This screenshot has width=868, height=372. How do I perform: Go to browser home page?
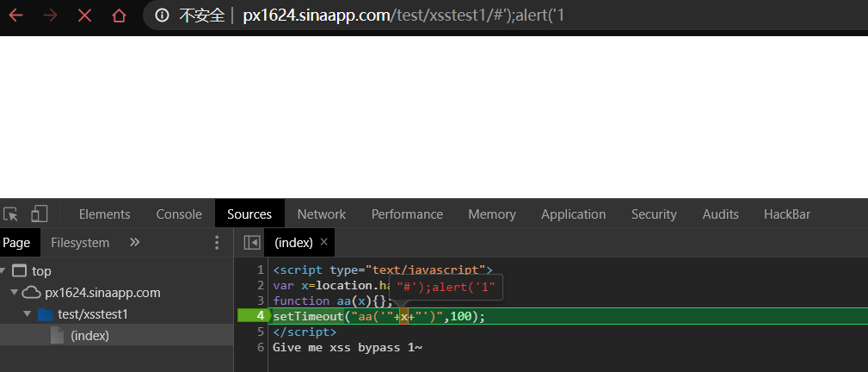tap(120, 15)
